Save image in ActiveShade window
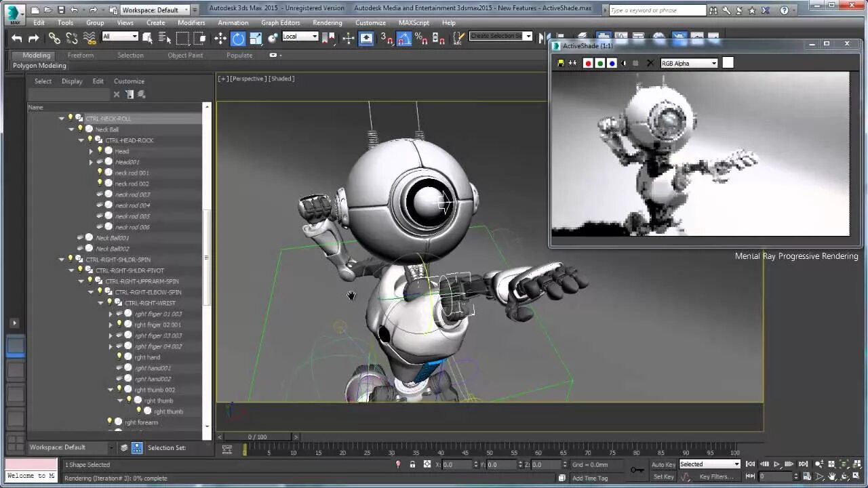 (x=561, y=63)
